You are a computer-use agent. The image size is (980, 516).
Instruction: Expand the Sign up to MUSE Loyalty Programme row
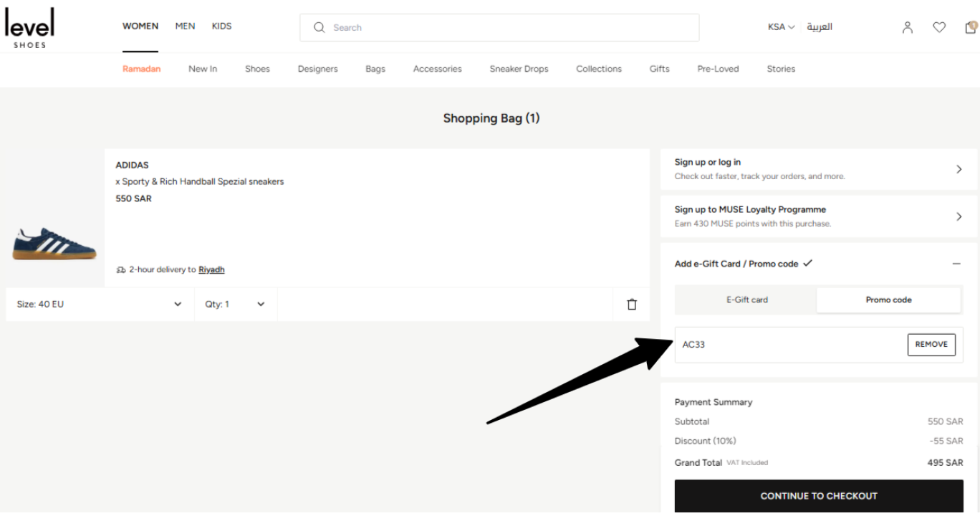pos(819,216)
